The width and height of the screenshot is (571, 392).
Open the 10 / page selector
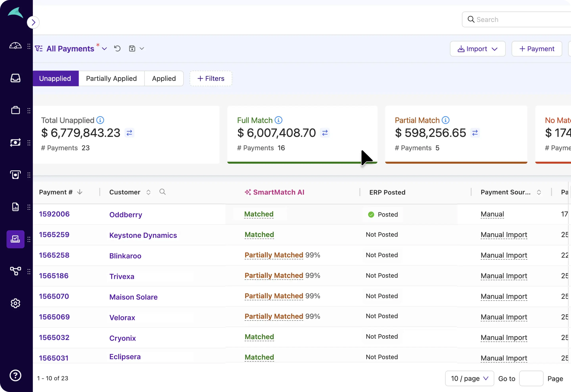[x=469, y=378]
